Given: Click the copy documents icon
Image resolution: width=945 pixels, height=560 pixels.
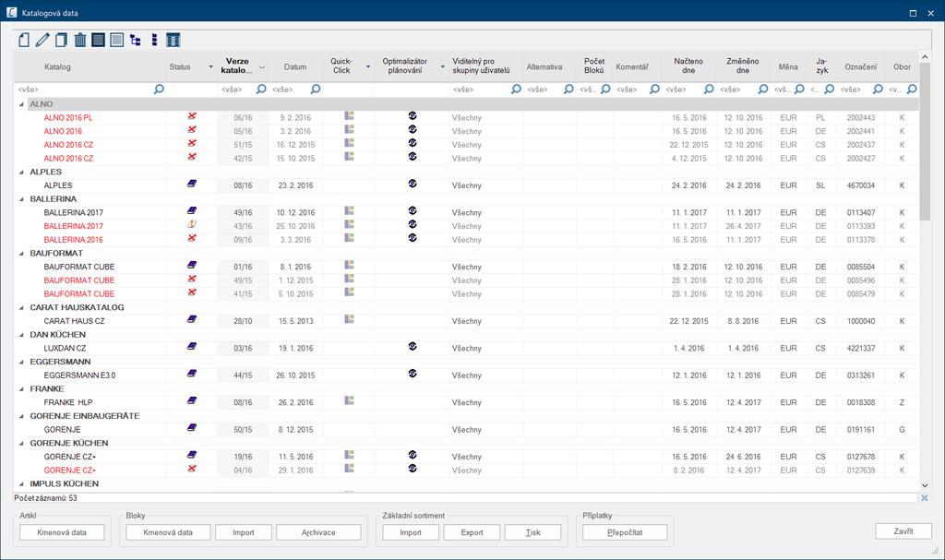Looking at the screenshot, I should 61,41.
